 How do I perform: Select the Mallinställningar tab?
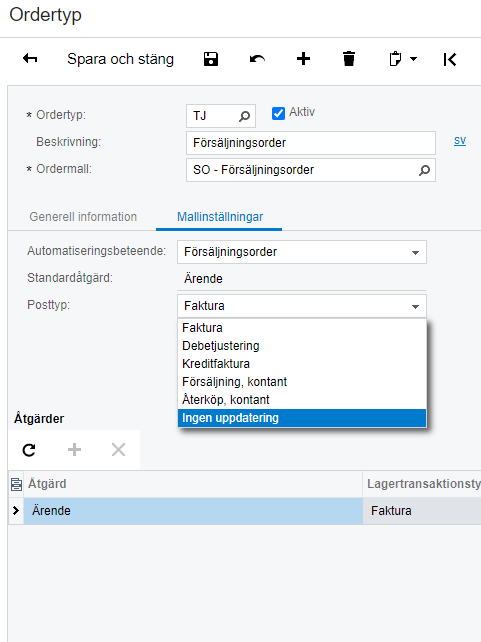click(220, 217)
